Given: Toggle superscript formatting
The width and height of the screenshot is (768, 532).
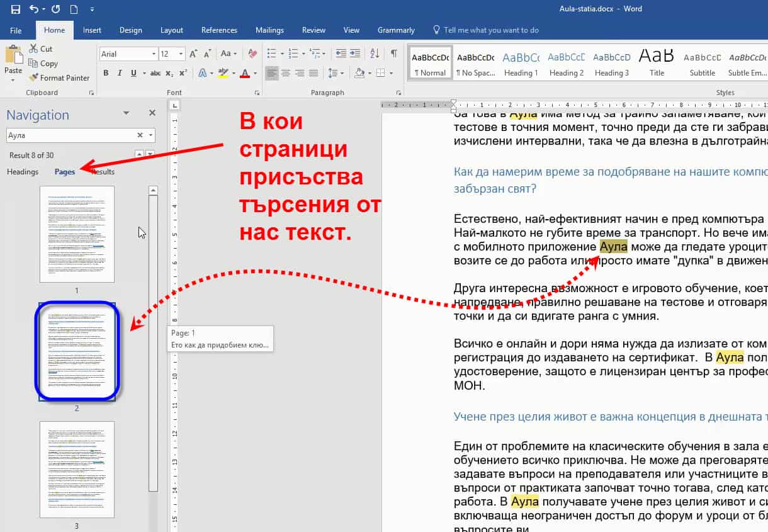Looking at the screenshot, I should 183,74.
